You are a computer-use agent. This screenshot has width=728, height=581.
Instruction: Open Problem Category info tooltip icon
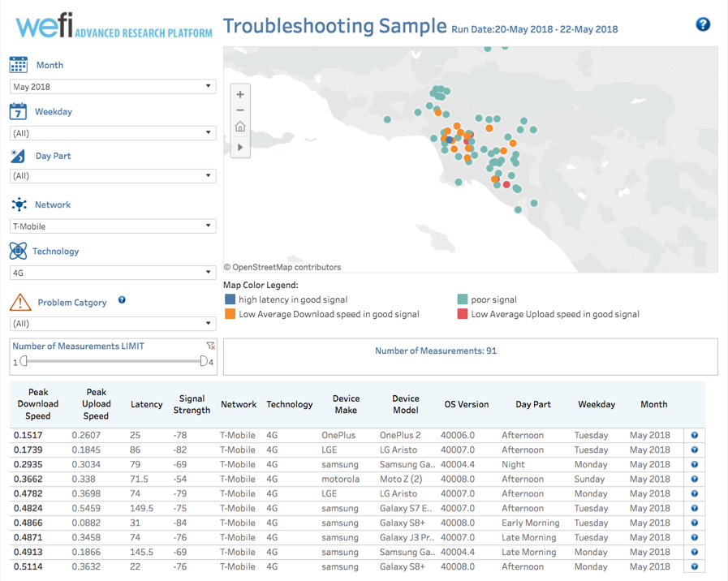(122, 299)
